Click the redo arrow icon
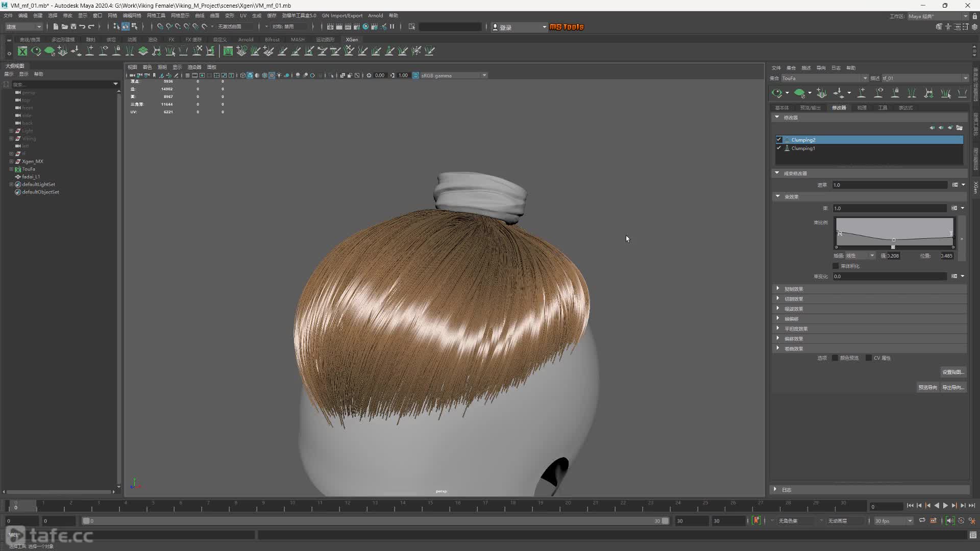Image resolution: width=980 pixels, height=551 pixels. tap(91, 27)
